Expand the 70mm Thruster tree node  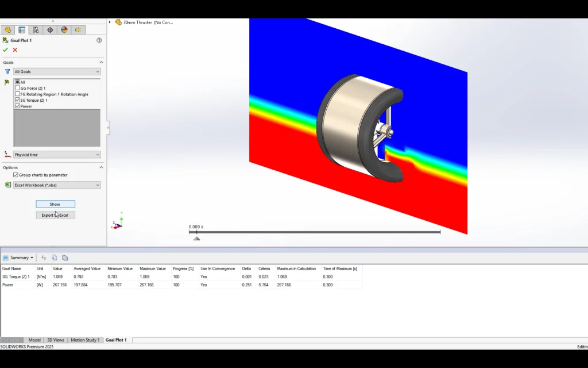pyautogui.click(x=110, y=22)
